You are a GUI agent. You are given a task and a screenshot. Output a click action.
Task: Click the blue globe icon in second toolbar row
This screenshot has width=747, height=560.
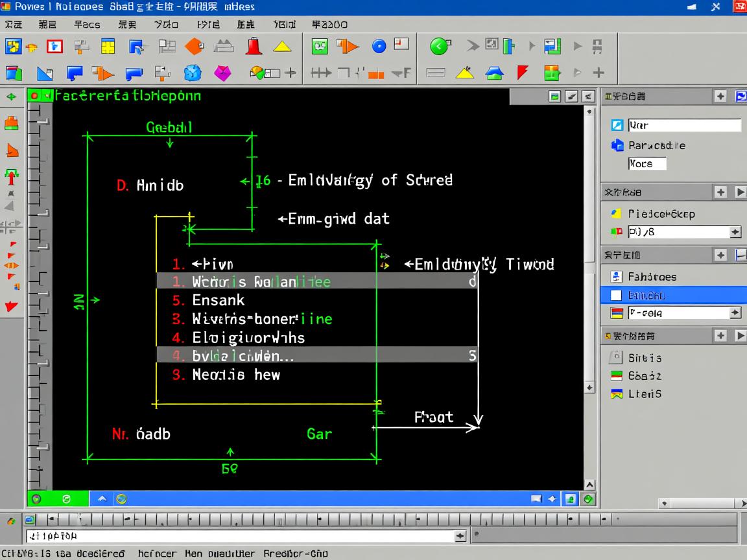193,73
